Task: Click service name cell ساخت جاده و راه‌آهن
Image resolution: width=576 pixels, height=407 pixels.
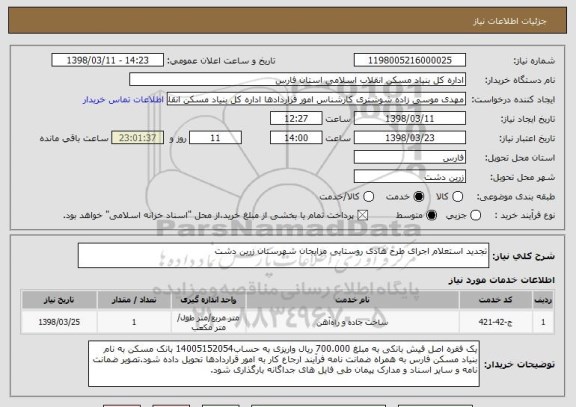Action: pos(352,322)
